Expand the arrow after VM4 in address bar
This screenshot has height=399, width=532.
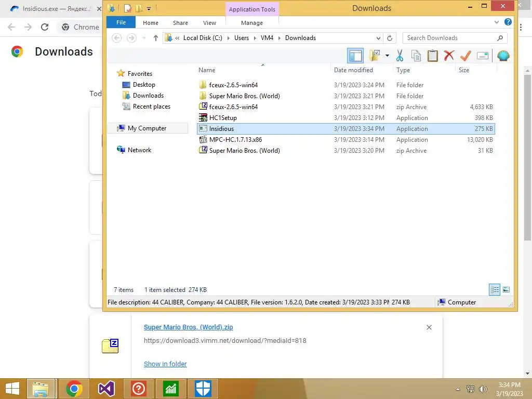tap(279, 38)
